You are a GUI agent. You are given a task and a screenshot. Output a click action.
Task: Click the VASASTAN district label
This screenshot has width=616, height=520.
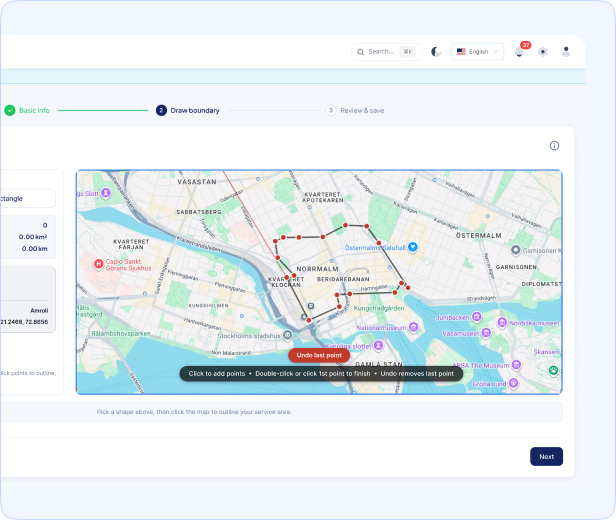tap(197, 182)
